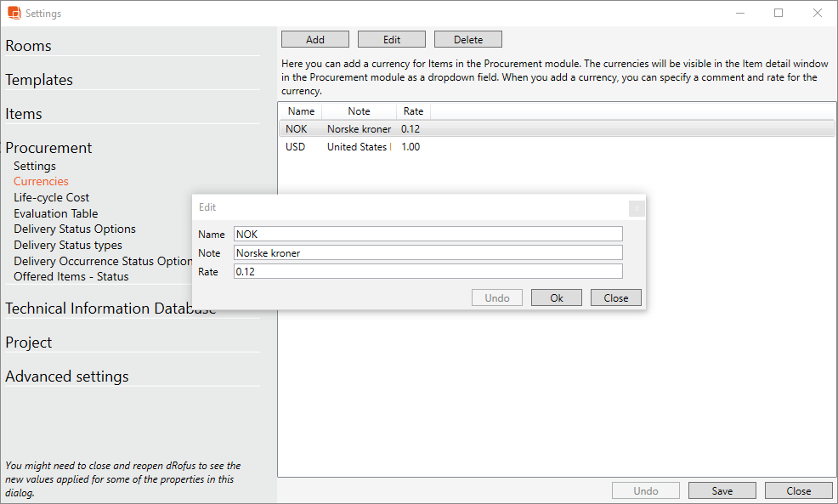Click the Delete button above the list
This screenshot has height=504, width=838.
point(467,39)
